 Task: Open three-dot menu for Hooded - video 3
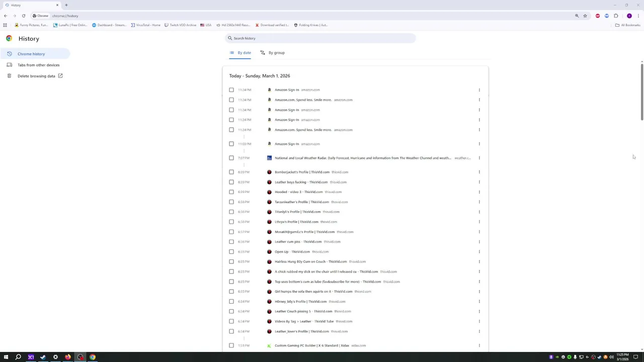pyautogui.click(x=479, y=192)
